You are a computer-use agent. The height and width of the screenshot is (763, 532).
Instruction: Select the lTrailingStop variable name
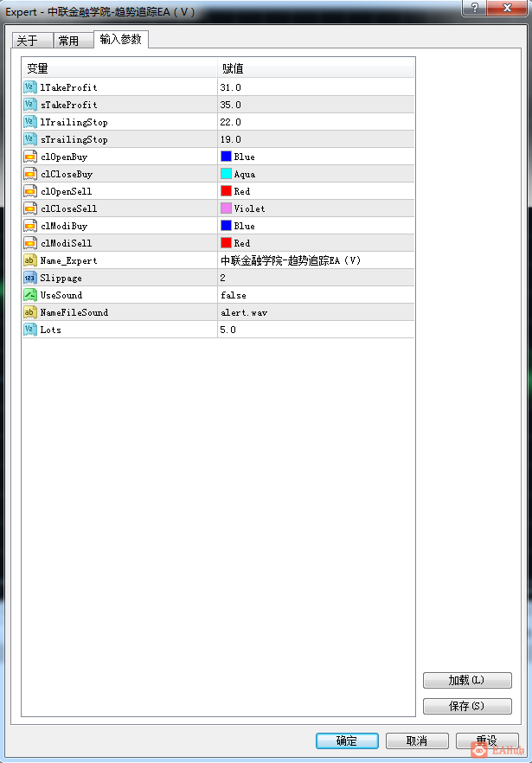point(74,122)
